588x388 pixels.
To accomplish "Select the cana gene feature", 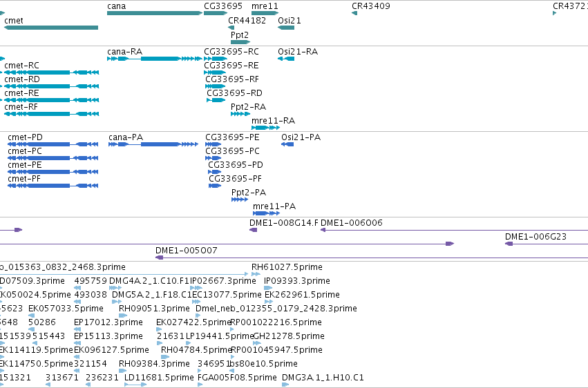I will (x=155, y=13).
